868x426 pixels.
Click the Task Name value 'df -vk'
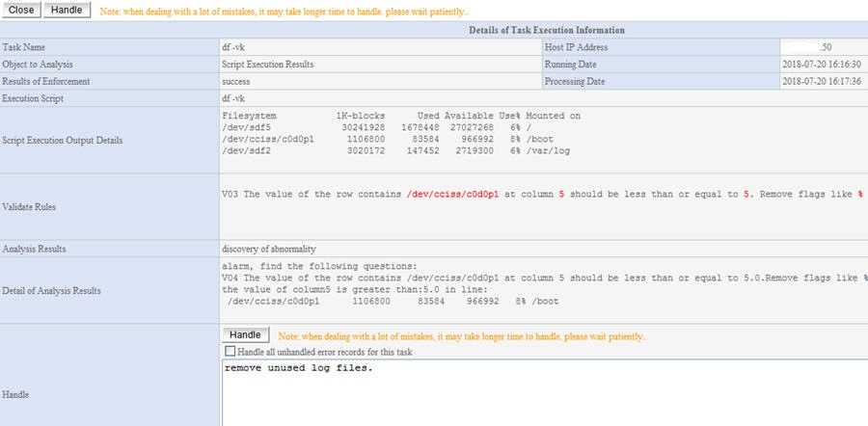[233, 47]
